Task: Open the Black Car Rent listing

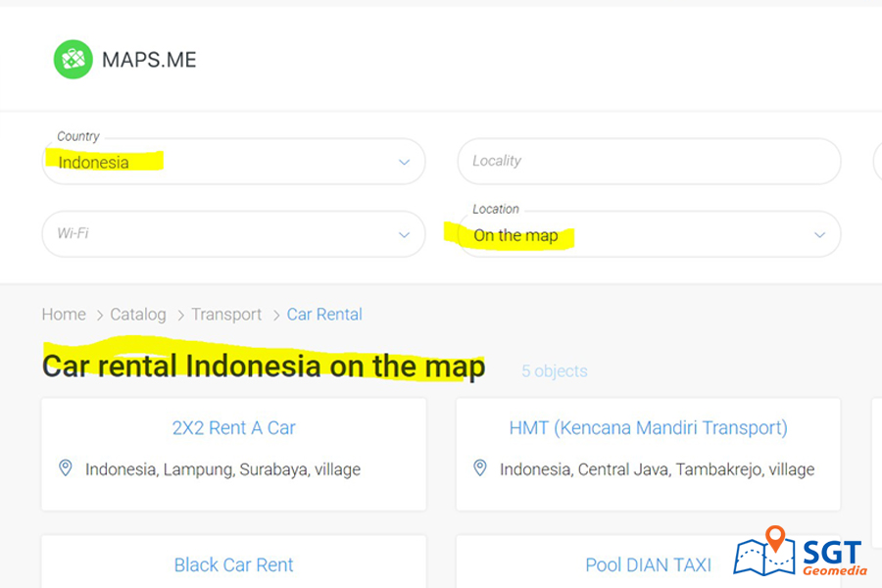Action: [234, 564]
